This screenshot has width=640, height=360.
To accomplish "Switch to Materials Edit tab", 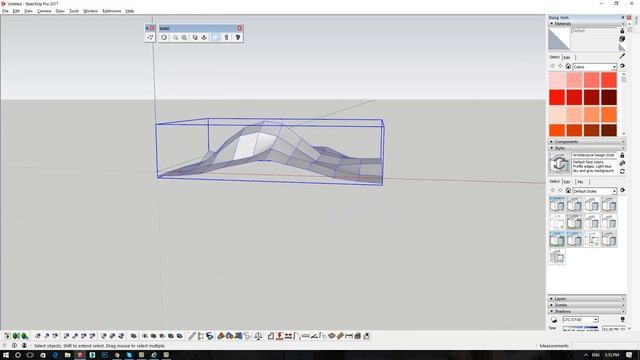I will pos(567,57).
